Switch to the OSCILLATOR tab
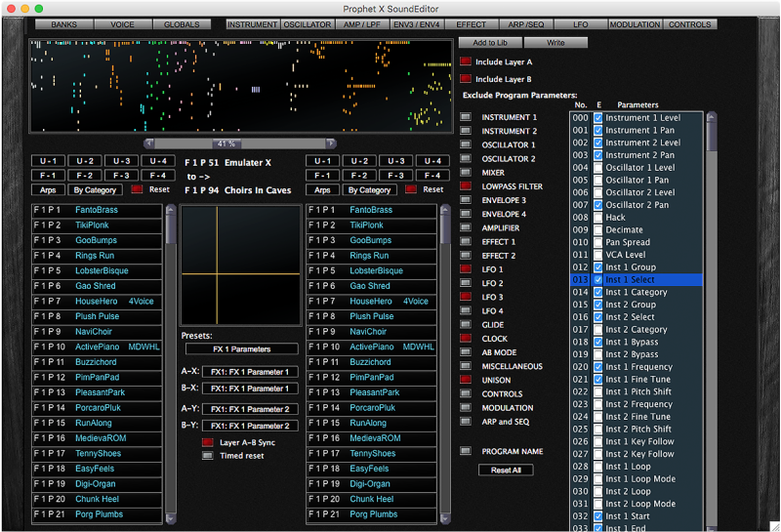 [x=308, y=24]
